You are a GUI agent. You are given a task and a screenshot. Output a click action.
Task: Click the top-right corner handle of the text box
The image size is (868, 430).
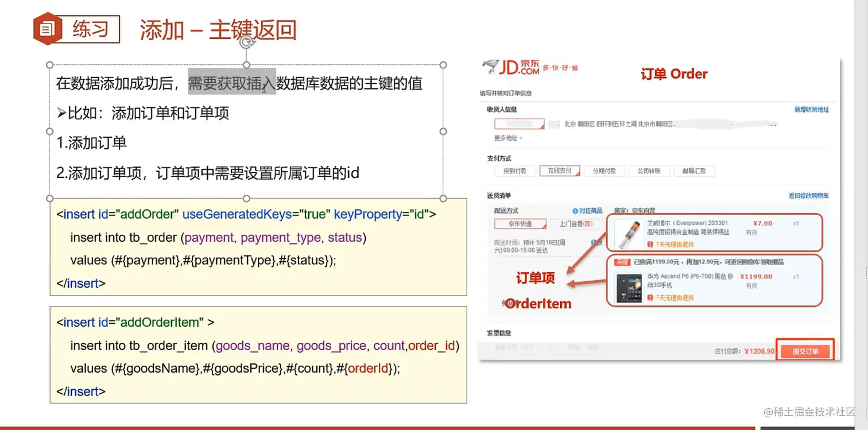[x=443, y=65]
